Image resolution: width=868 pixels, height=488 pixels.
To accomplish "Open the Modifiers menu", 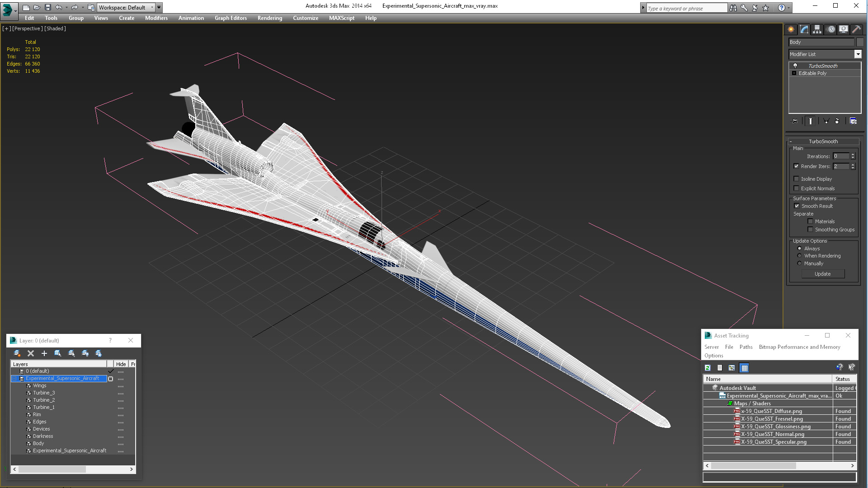I will [x=156, y=18].
